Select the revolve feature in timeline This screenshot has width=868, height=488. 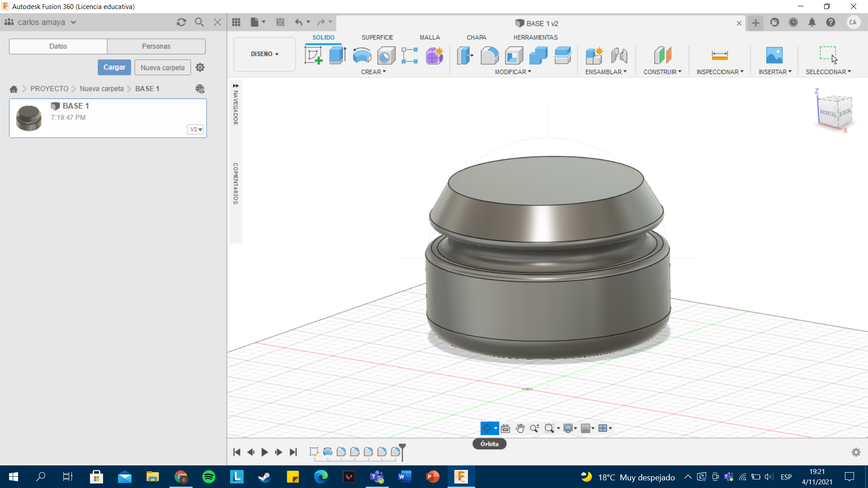[x=328, y=451]
